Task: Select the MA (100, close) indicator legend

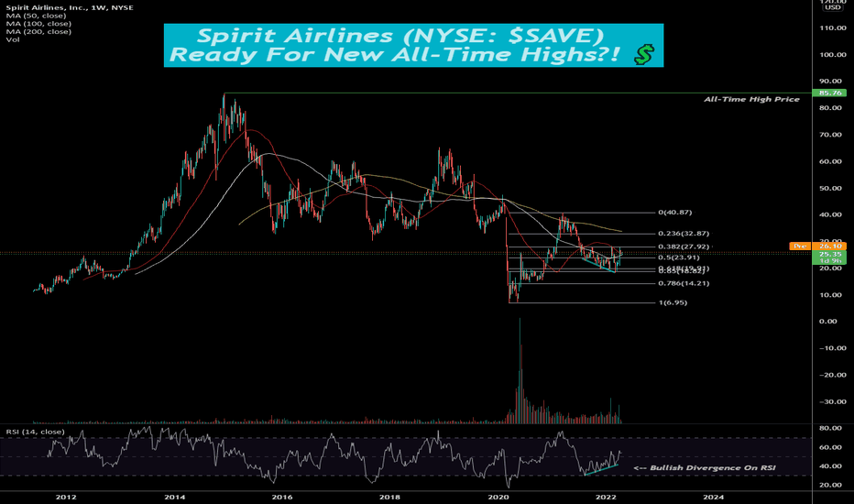Action: (38, 24)
